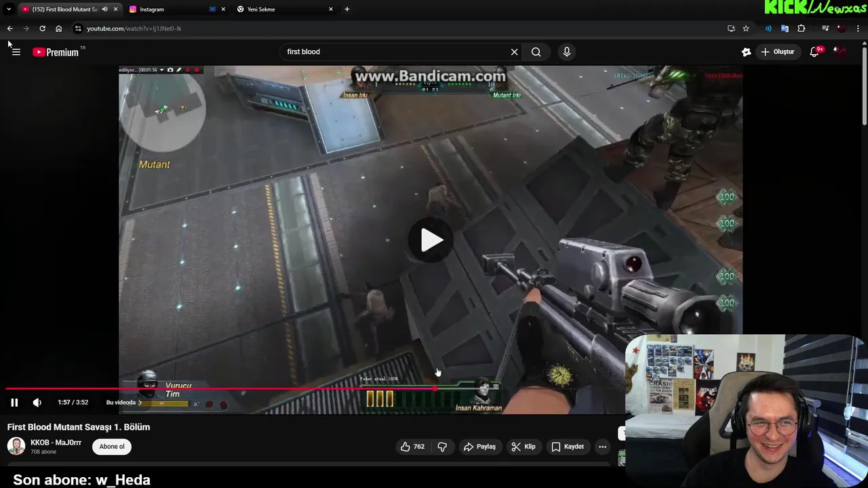This screenshot has height=488, width=868.
Task: Close the First Blood YouTube tab
Action: click(x=116, y=9)
